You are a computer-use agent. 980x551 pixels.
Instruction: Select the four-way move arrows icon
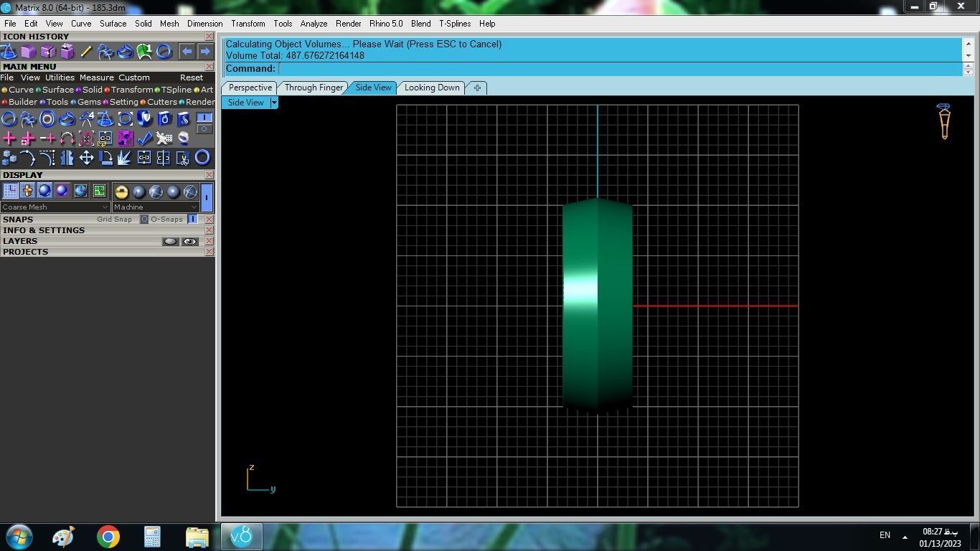pos(86,158)
